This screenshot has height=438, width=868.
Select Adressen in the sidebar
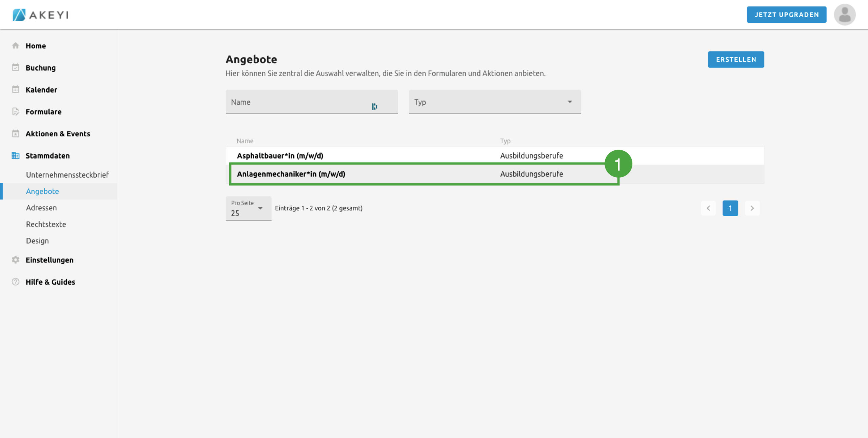(x=41, y=208)
